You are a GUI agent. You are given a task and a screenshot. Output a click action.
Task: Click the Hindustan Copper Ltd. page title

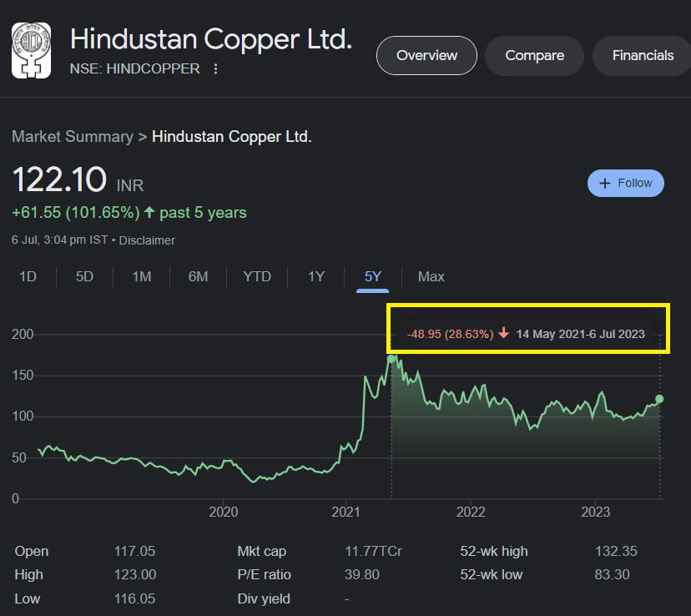pyautogui.click(x=211, y=39)
